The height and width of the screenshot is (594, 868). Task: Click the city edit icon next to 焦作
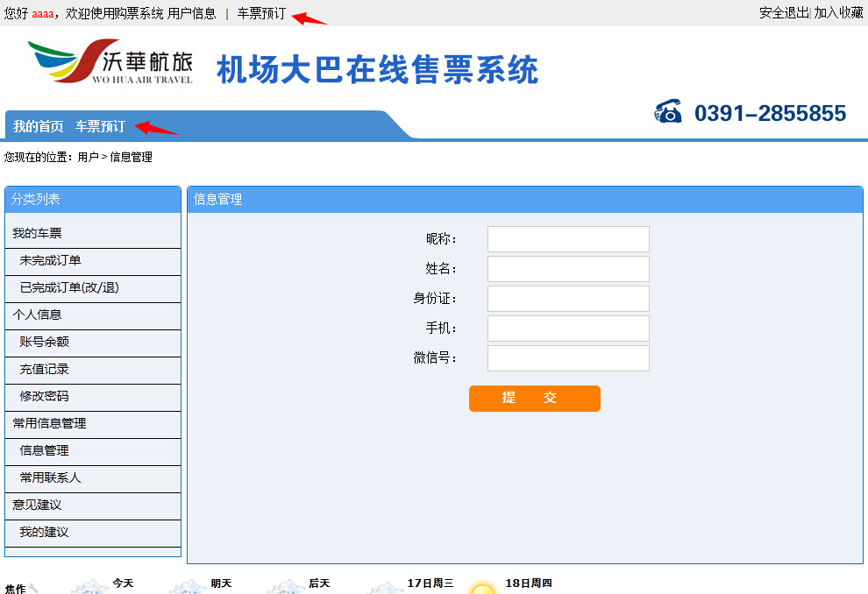[34, 589]
